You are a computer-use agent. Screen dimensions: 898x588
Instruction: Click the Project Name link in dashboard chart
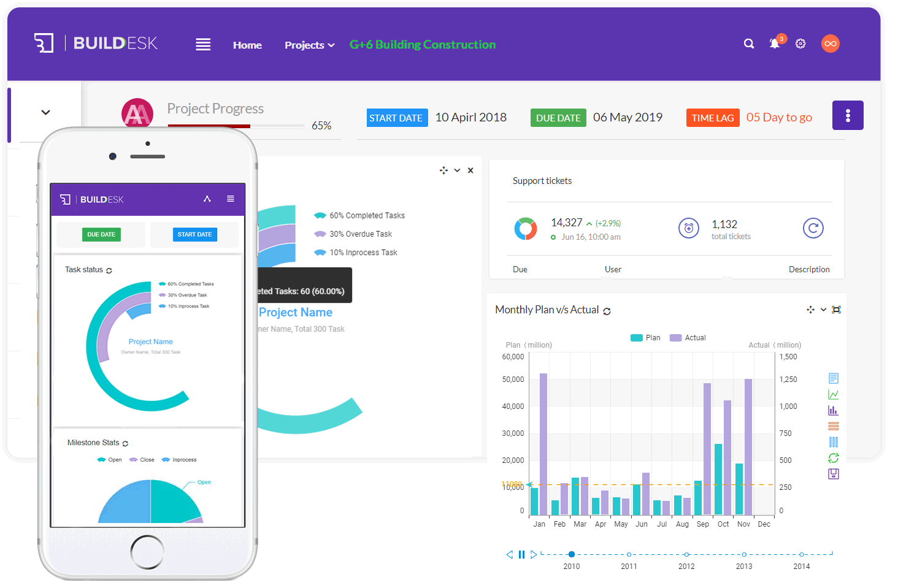296,312
